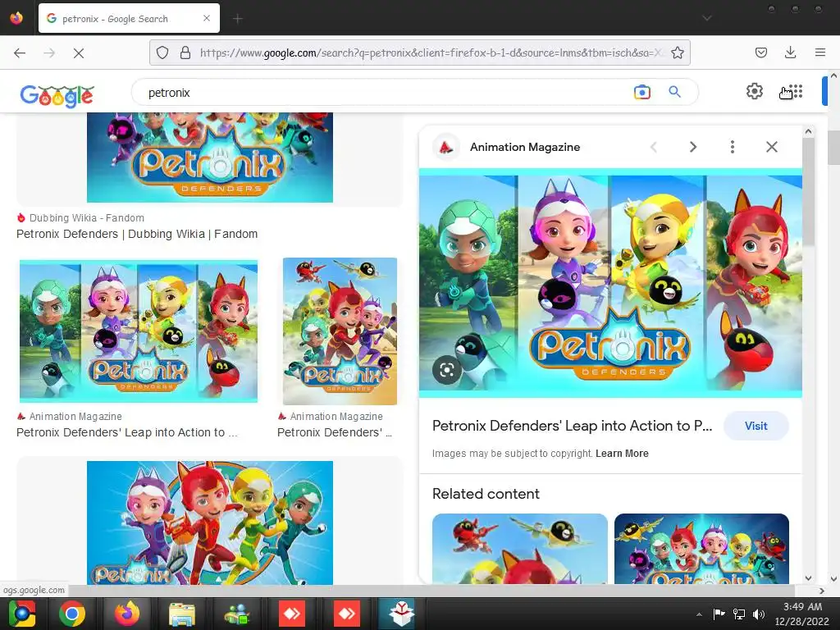840x630 pixels.
Task: Open Chrome from the taskbar
Action: [72, 614]
